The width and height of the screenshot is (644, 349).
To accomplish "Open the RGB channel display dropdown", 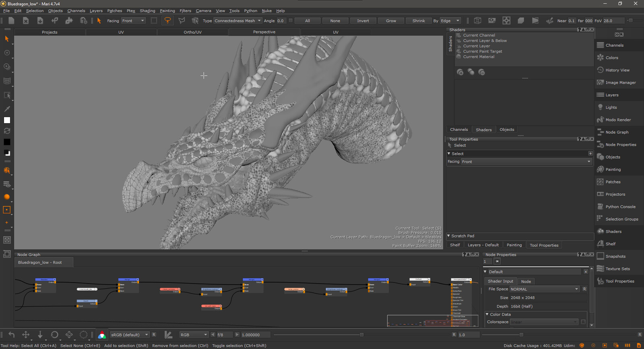I will tap(194, 335).
